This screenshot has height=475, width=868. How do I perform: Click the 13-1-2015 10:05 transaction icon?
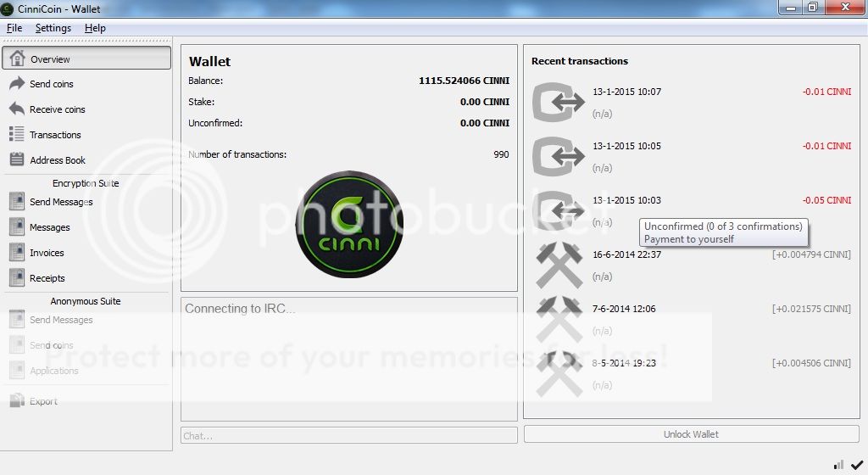(559, 156)
